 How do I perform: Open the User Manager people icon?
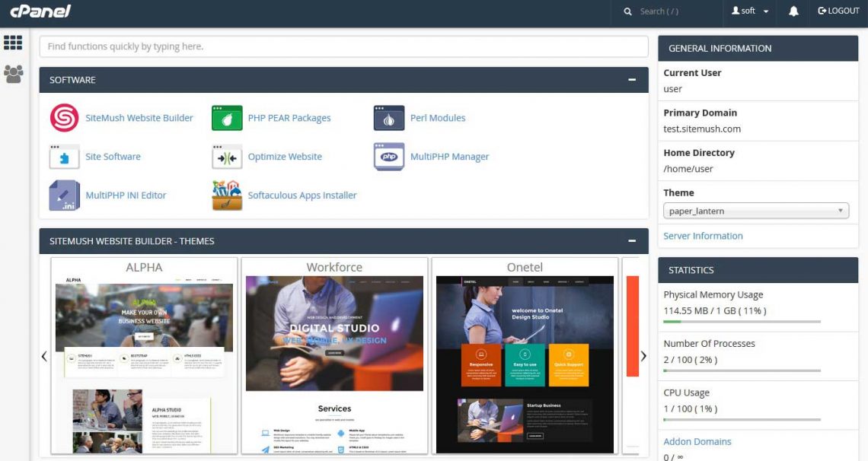click(13, 74)
